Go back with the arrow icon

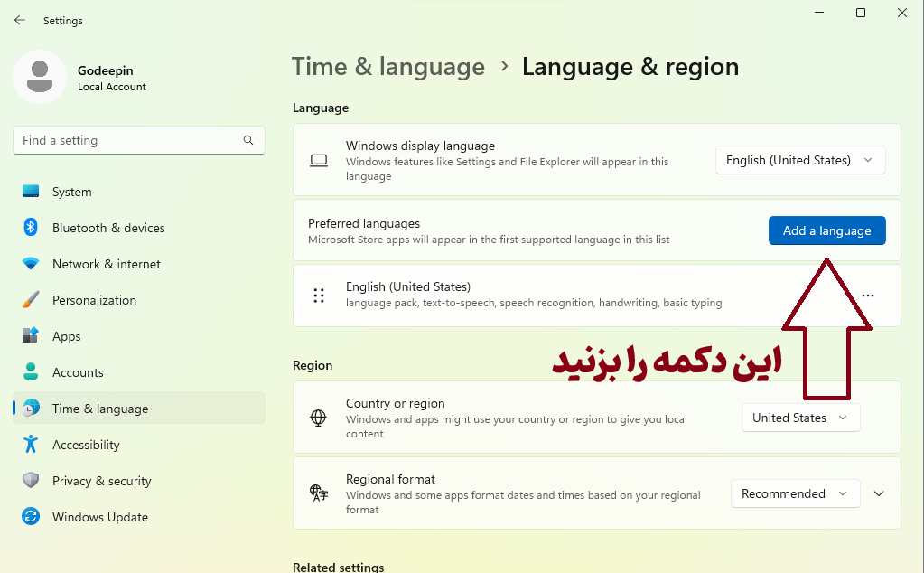point(20,20)
